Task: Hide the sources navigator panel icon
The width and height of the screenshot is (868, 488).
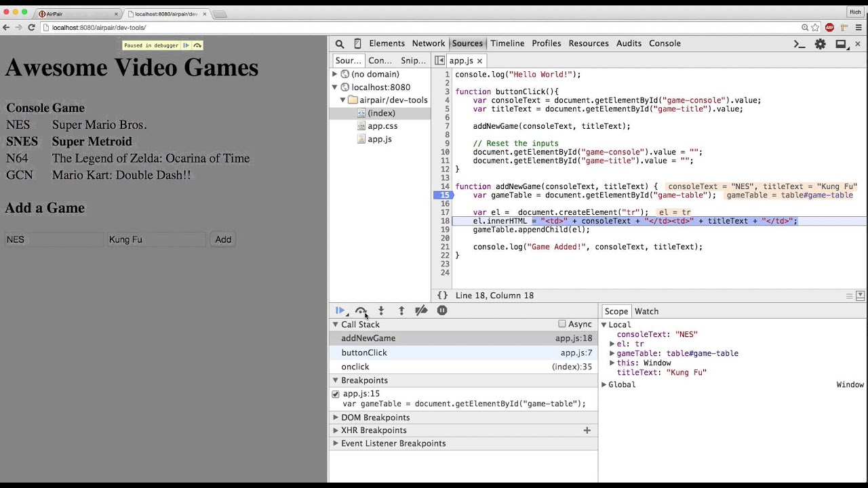Action: [440, 60]
